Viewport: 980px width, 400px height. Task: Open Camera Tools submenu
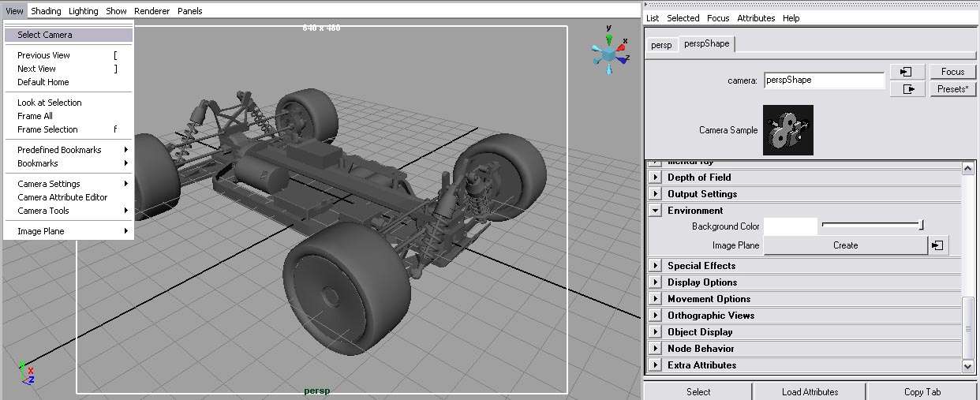tap(69, 211)
